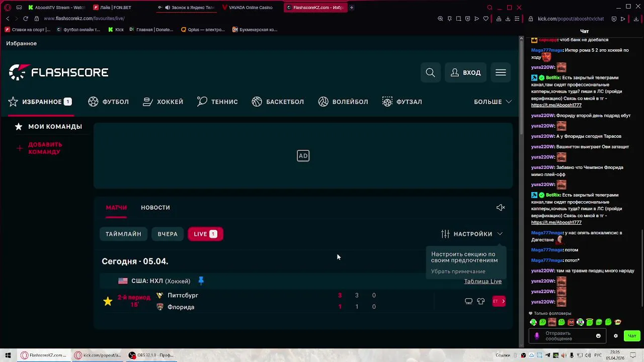Viewport: 644px width, 362px height.
Task: Open the ВОЛЕЙБОЛ sport section
Action: click(343, 102)
